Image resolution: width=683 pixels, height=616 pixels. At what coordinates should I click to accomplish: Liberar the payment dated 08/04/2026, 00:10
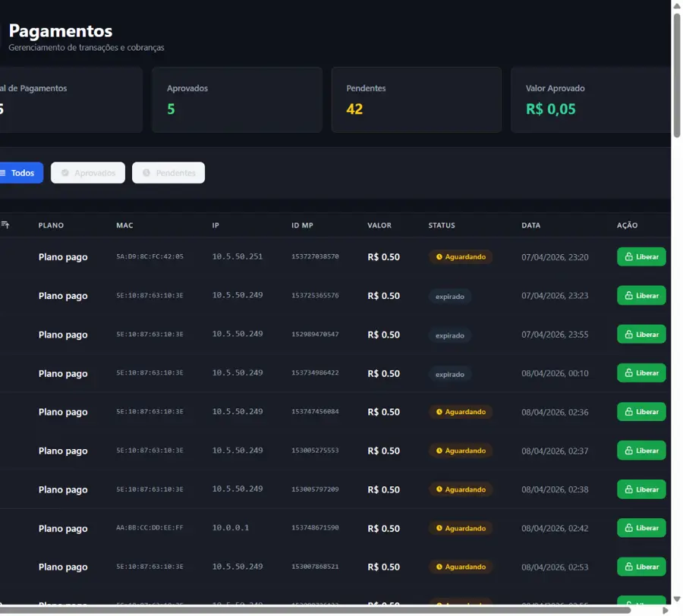coord(641,373)
